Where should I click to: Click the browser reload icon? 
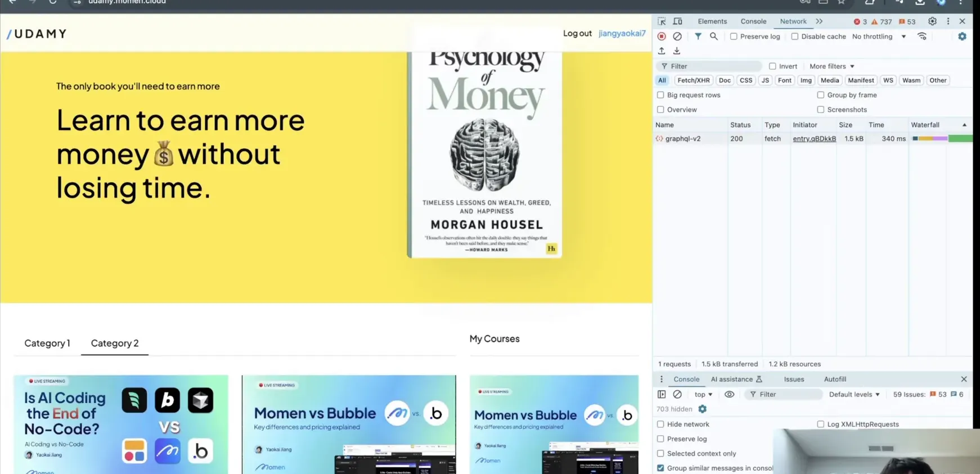coord(52,2)
